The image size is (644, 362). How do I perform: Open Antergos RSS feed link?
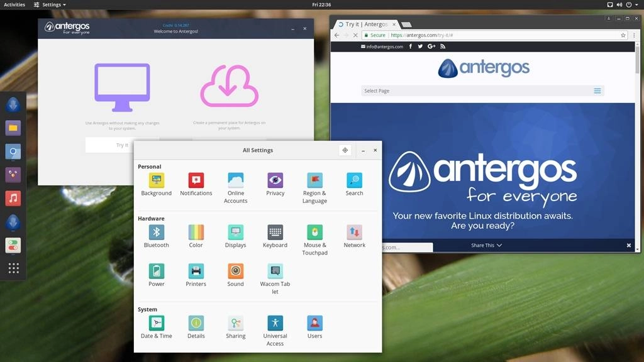click(x=443, y=47)
